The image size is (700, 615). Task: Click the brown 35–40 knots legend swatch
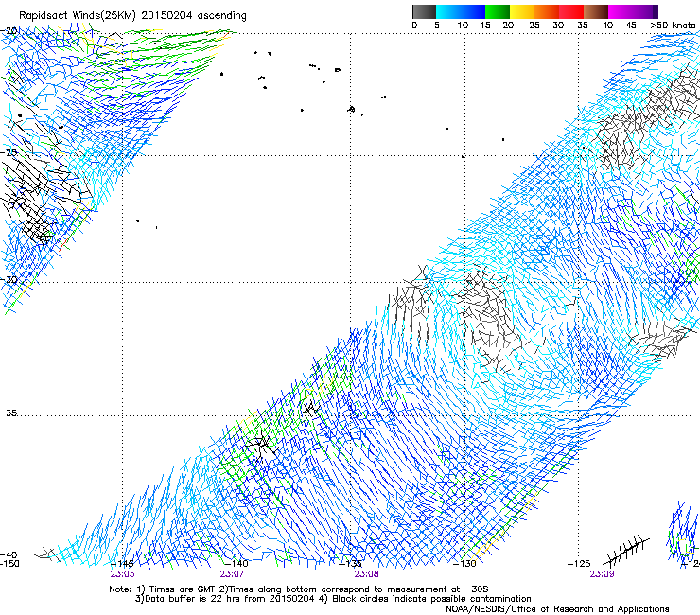coord(596,11)
